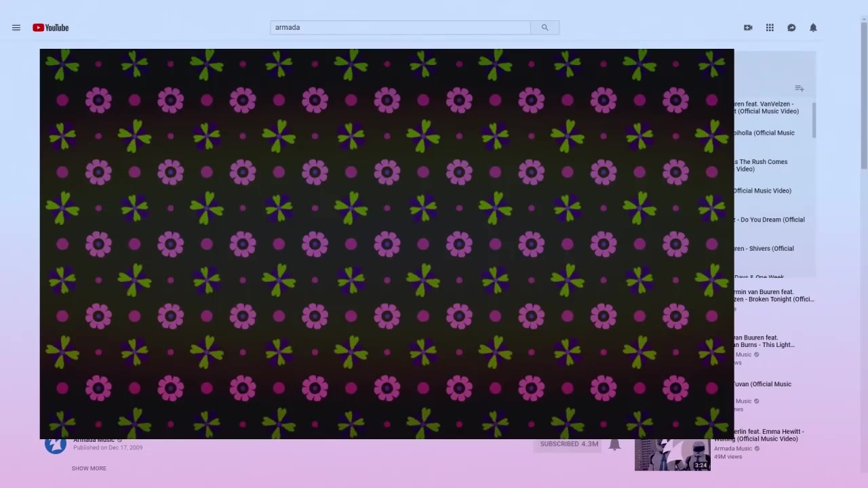This screenshot has height=488, width=868.
Task: Click the SUBSCRIBED 4.3M button
Action: pyautogui.click(x=569, y=444)
